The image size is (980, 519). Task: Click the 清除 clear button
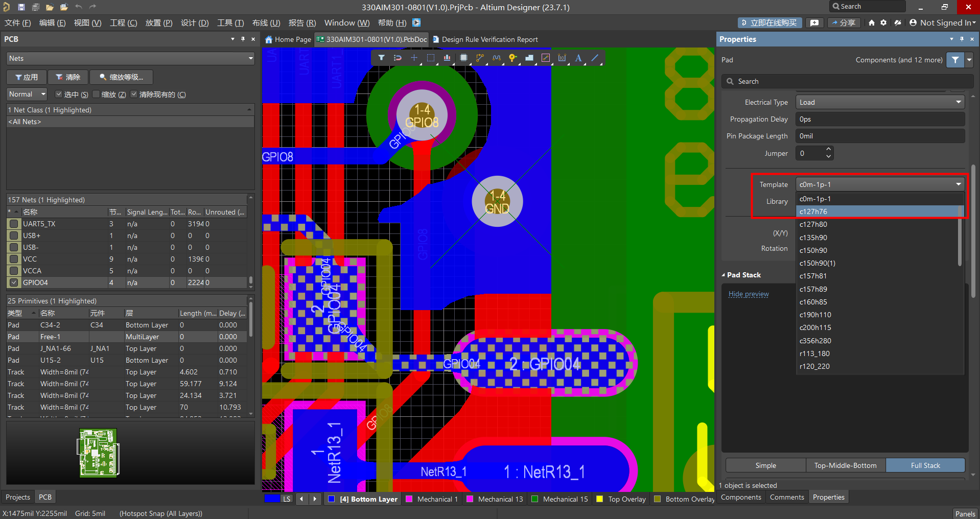pos(68,77)
